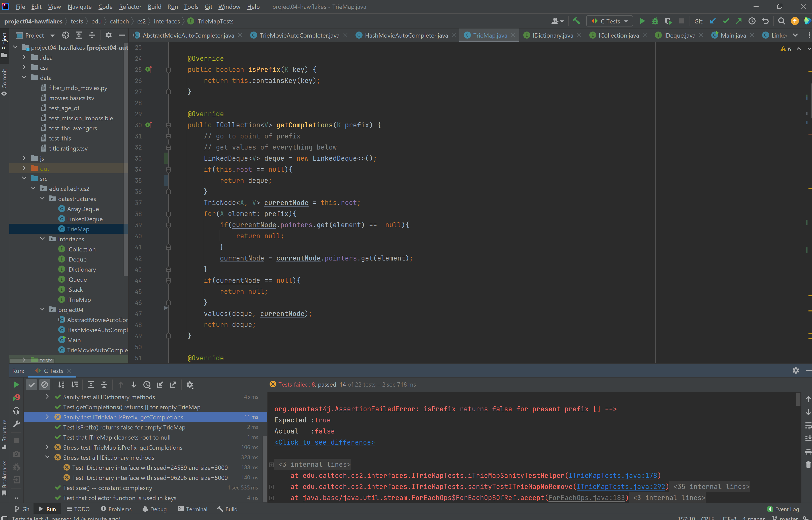
Task: Rerun failed tests in Run panel
Action: [x=16, y=398]
